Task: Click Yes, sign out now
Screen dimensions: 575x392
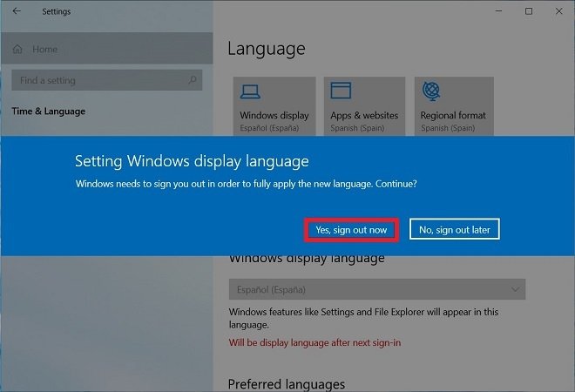Action: tap(351, 230)
